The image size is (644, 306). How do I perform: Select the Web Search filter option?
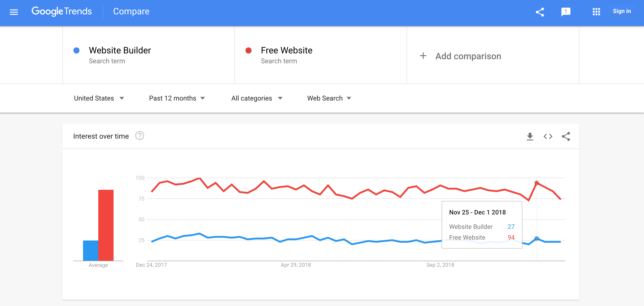(328, 98)
